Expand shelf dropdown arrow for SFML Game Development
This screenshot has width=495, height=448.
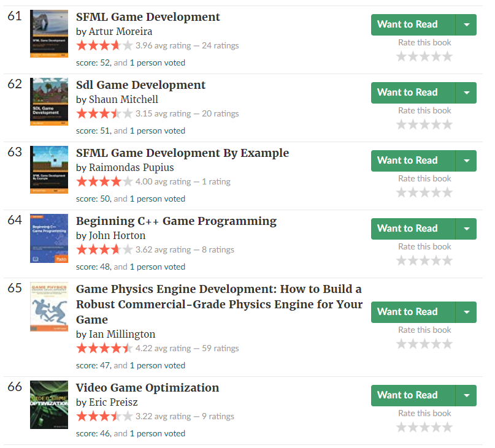(466, 25)
